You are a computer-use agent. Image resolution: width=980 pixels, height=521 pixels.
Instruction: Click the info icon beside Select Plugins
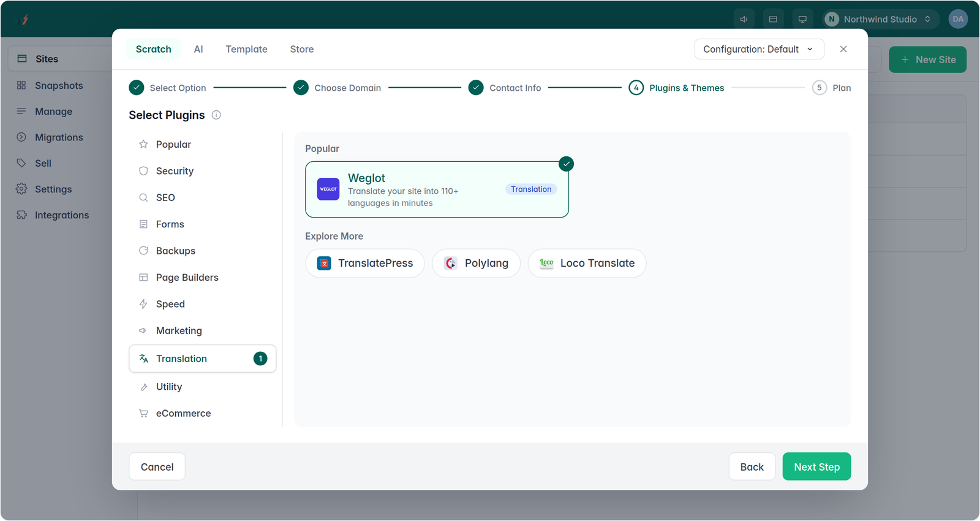pyautogui.click(x=216, y=115)
